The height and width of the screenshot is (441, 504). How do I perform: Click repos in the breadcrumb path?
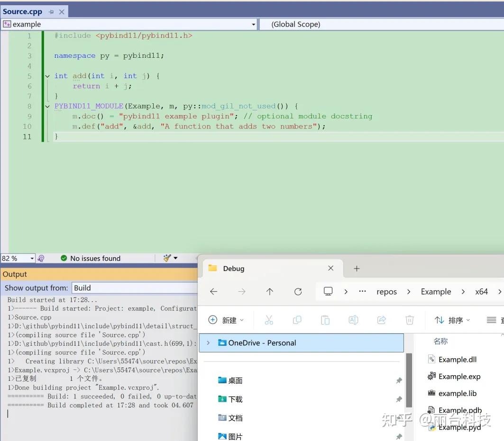click(386, 291)
